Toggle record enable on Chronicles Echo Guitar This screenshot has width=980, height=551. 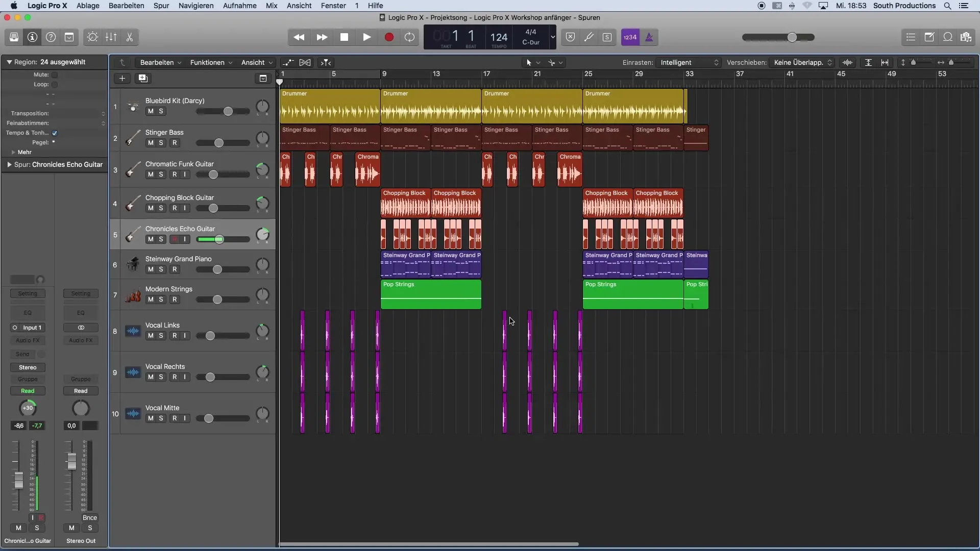175,239
